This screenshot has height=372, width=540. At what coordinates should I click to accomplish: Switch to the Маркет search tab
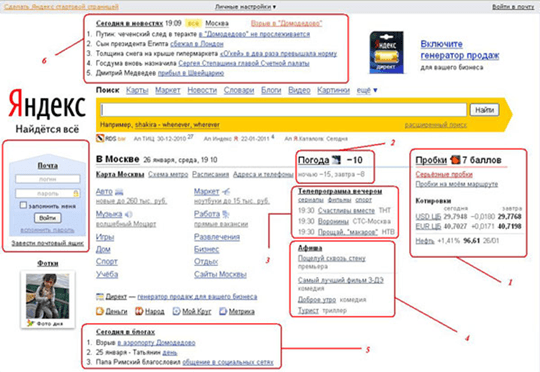pos(168,90)
